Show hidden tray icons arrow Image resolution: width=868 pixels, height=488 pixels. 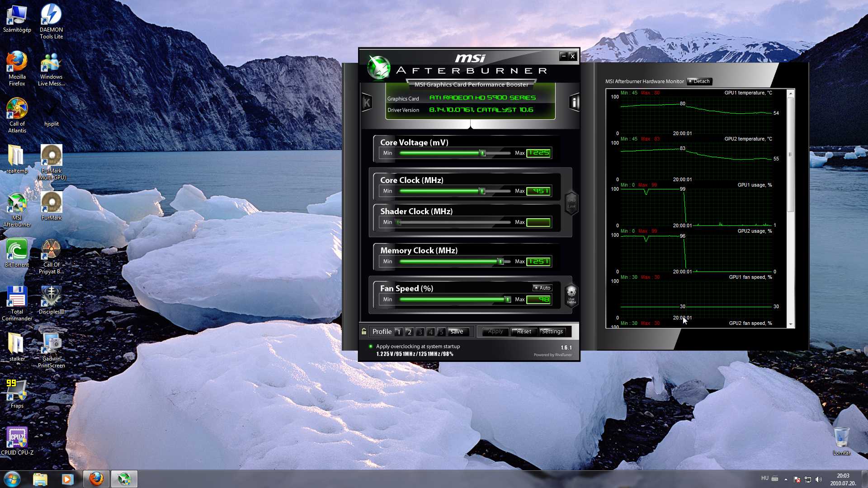(786, 479)
